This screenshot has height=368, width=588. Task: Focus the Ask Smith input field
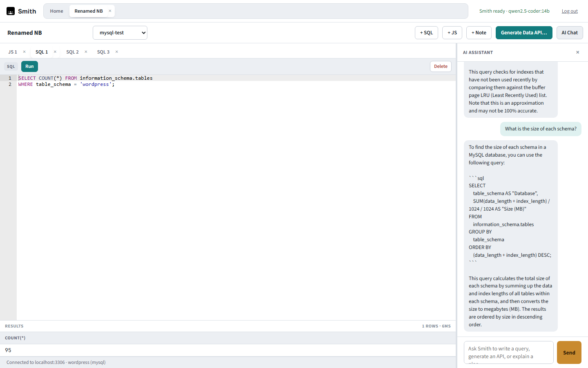tap(509, 352)
